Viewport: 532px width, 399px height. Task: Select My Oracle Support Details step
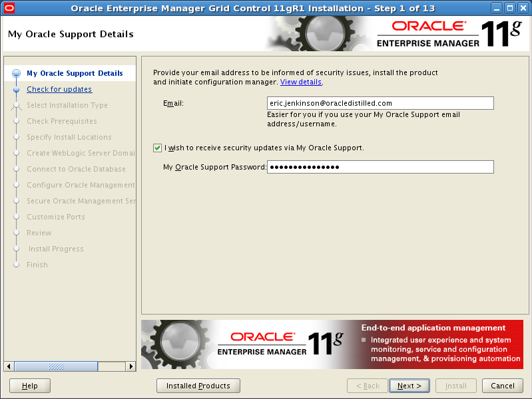[x=75, y=73]
